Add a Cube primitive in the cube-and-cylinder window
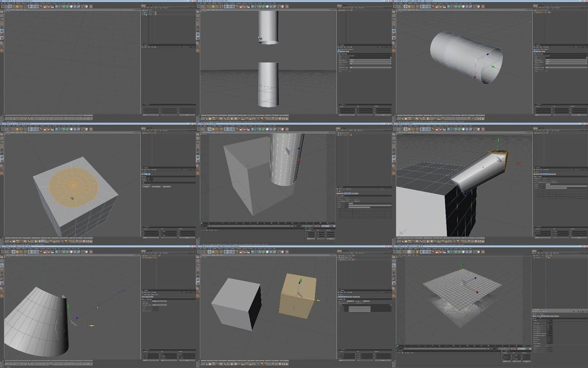 [x=252, y=129]
